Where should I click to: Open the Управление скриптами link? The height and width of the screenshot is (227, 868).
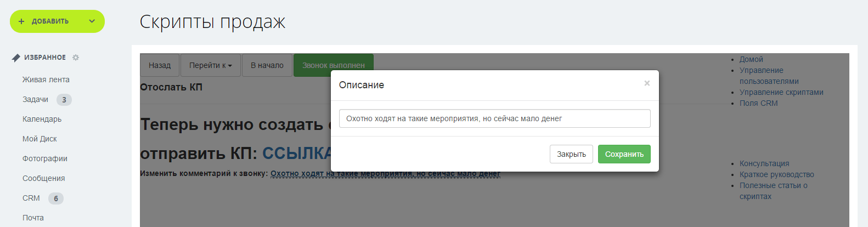[781, 92]
